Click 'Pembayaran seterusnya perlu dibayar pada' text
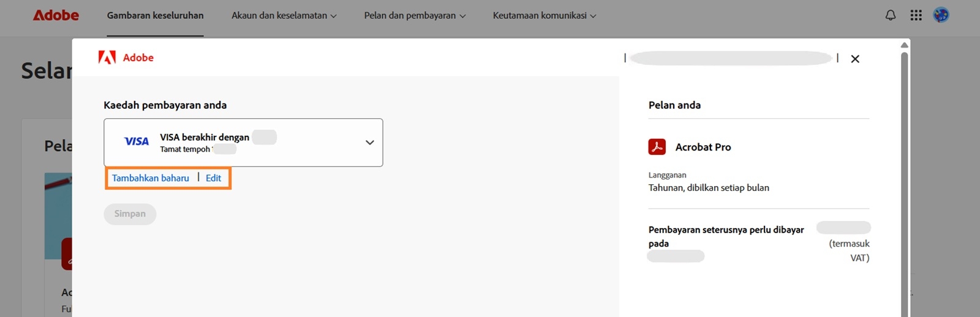This screenshot has width=980, height=317. [x=726, y=236]
